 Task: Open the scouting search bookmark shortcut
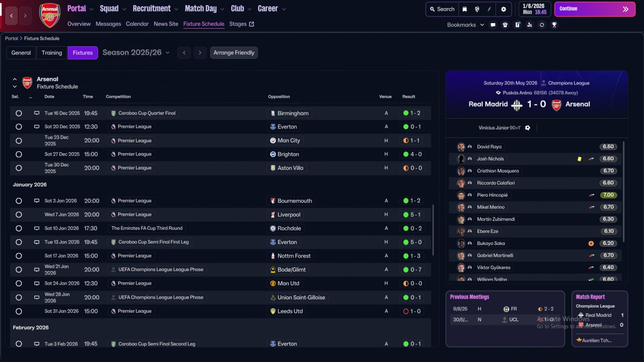click(529, 25)
